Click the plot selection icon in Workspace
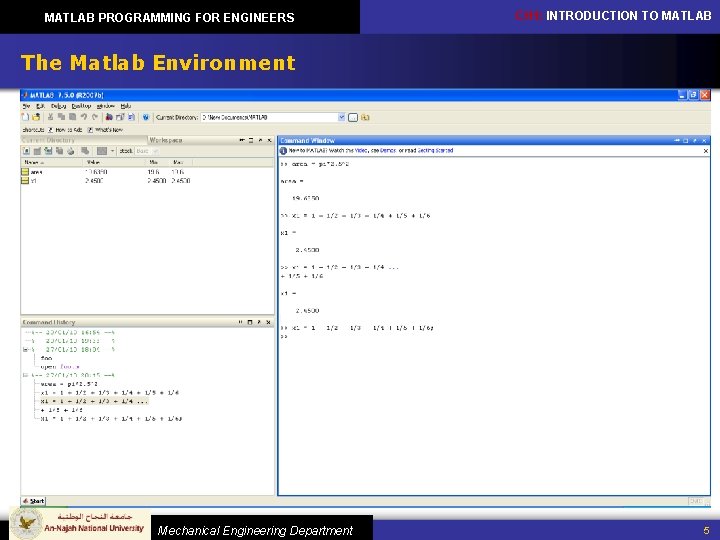 point(102,151)
